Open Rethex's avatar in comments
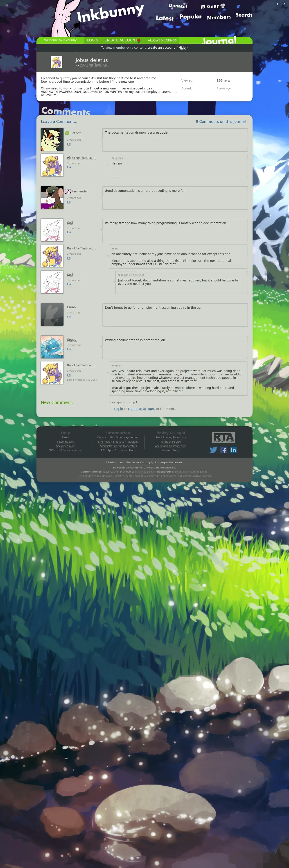 point(52,139)
